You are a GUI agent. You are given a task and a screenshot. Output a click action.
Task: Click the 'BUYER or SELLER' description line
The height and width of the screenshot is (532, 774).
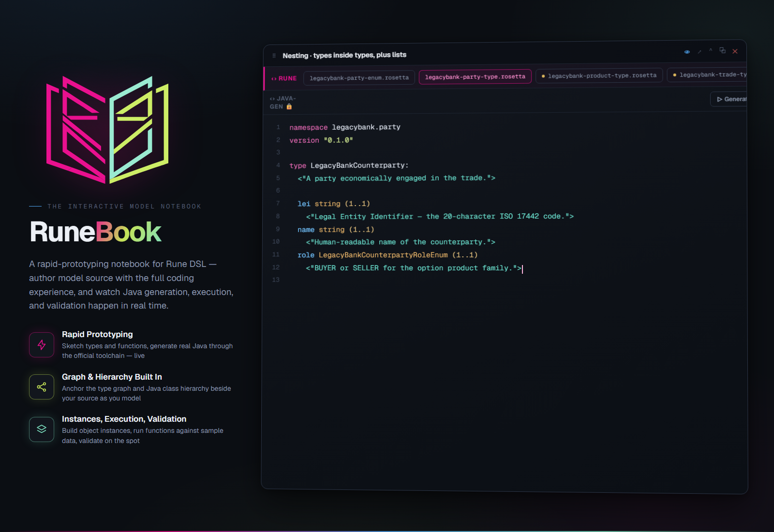coord(414,268)
